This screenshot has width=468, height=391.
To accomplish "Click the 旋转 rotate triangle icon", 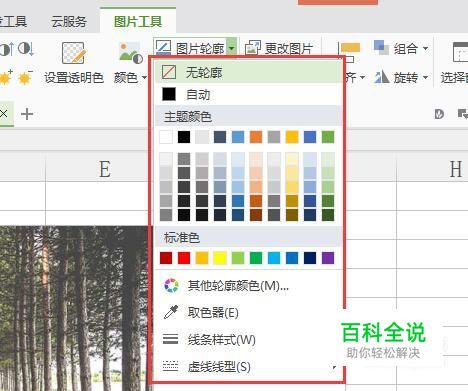I will pos(382,77).
